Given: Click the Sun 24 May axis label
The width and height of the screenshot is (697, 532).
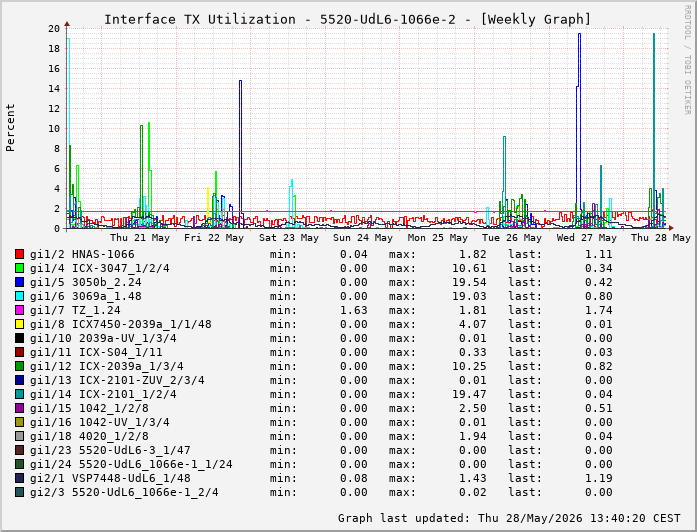Looking at the screenshot, I should click(x=363, y=238).
